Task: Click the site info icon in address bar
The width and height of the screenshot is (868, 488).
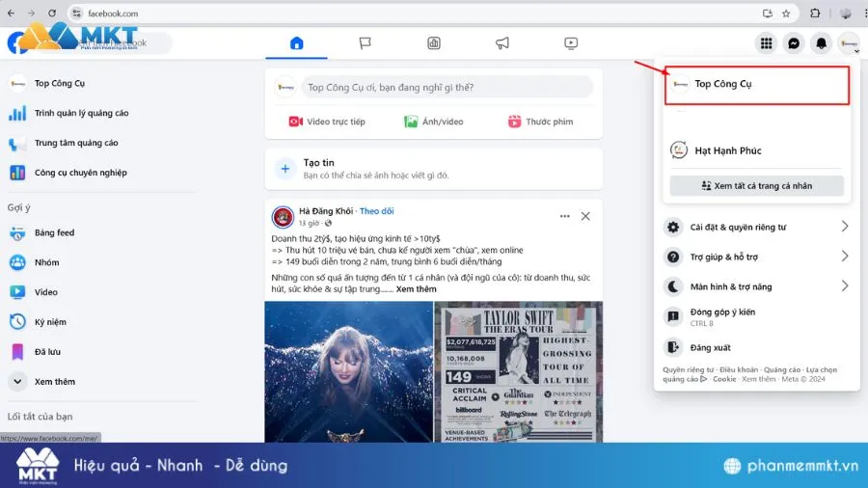Action: tap(77, 14)
